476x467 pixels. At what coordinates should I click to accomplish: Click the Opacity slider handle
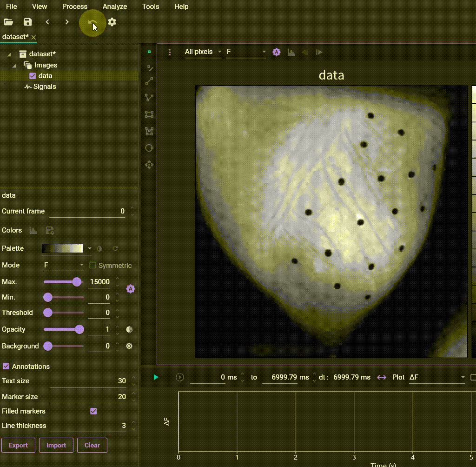pyautogui.click(x=79, y=329)
